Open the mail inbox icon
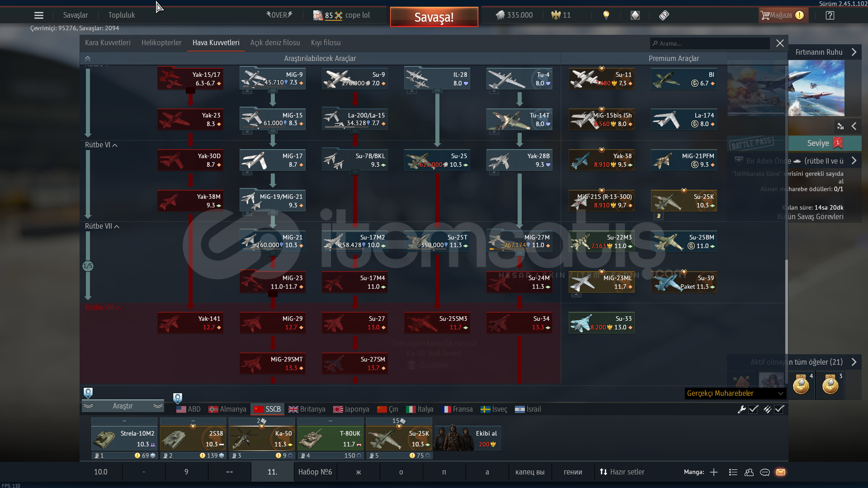Viewport: 868px width, 488px height. [x=781, y=472]
